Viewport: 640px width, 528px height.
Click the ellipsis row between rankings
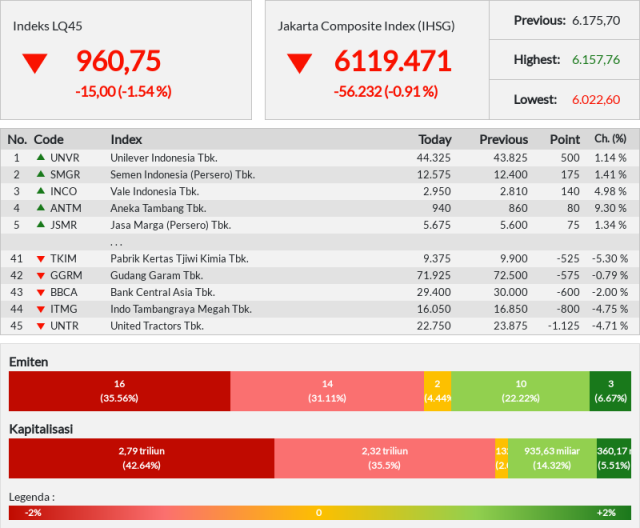(x=320, y=242)
